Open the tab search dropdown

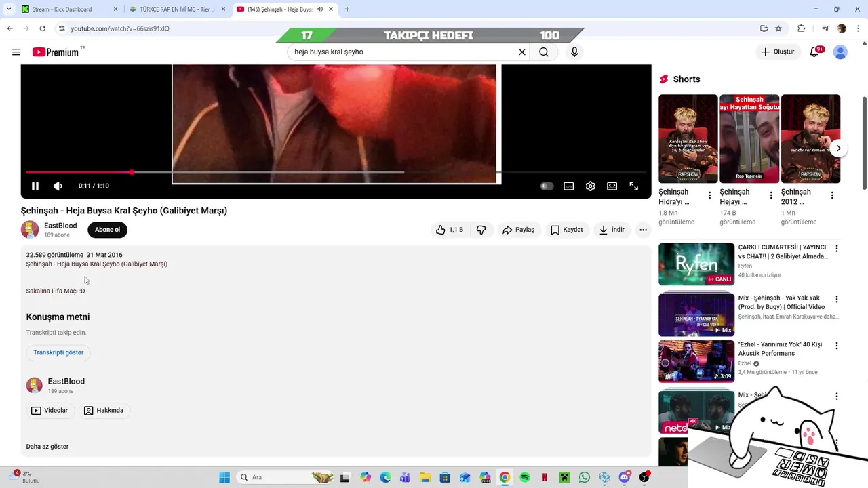[9, 9]
